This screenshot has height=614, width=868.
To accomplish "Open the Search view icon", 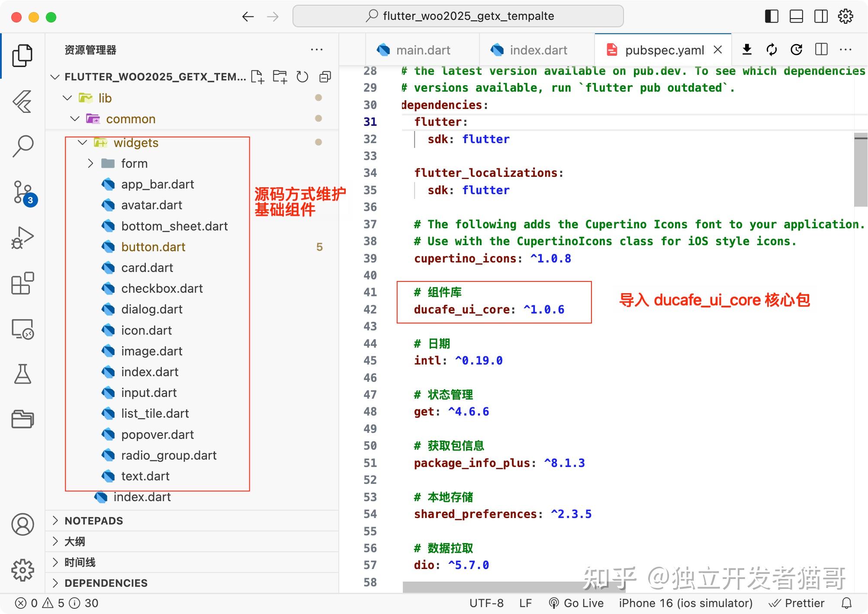I will [23, 146].
